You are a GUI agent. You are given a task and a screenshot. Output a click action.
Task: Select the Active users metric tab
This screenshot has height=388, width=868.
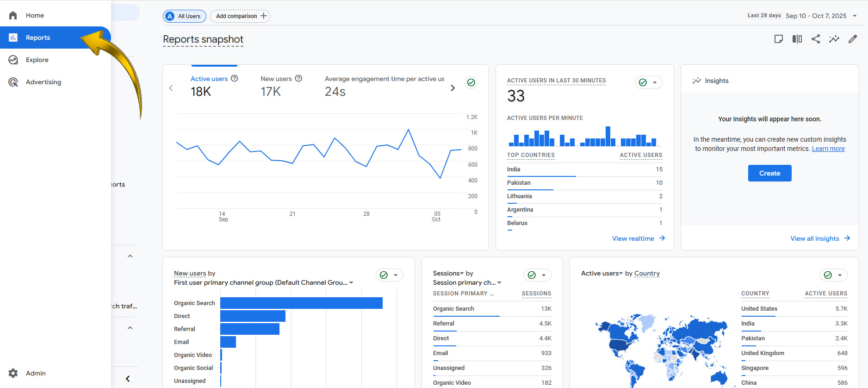[x=209, y=79]
